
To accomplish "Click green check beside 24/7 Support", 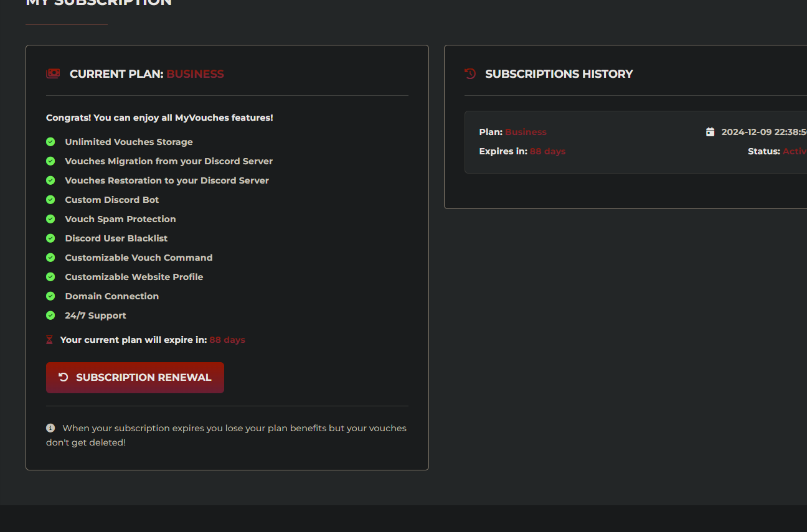I will (50, 315).
